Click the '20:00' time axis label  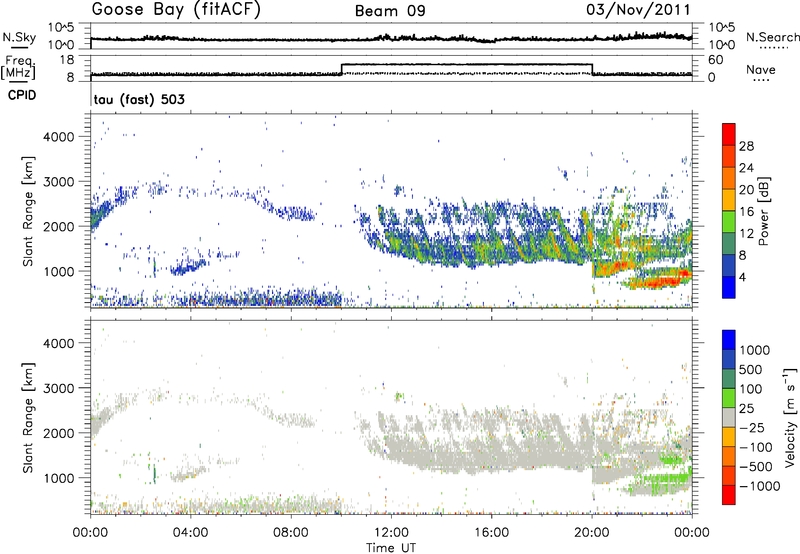coord(591,533)
